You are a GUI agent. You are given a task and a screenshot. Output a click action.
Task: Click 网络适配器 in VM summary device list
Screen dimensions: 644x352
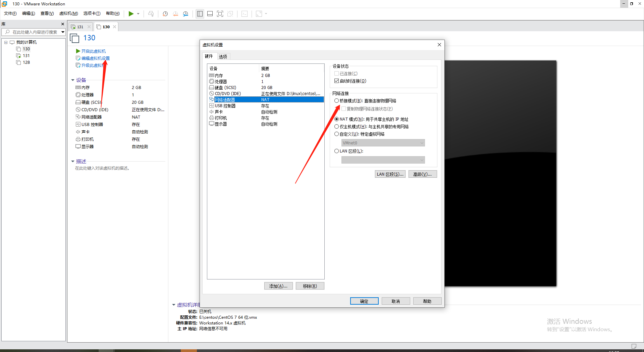coord(92,117)
